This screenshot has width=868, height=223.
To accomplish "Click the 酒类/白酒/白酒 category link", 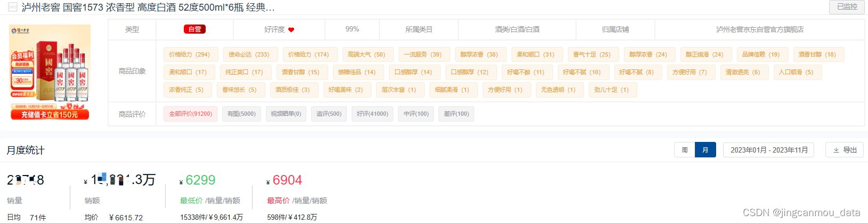I will coord(517,29).
